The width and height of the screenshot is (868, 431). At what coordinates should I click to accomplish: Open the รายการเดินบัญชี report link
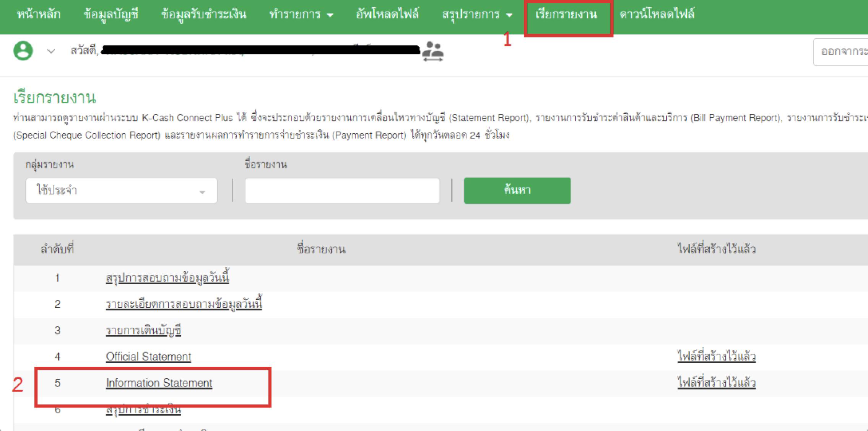coord(143,330)
